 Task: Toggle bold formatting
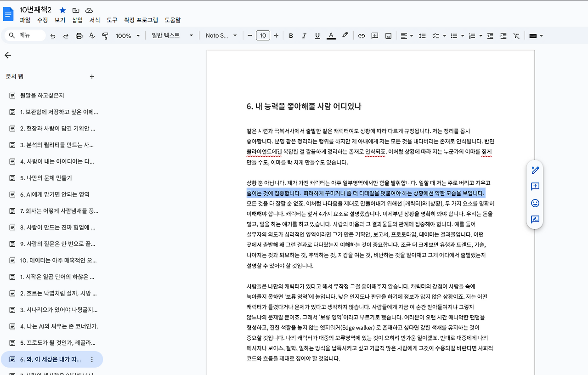point(291,36)
